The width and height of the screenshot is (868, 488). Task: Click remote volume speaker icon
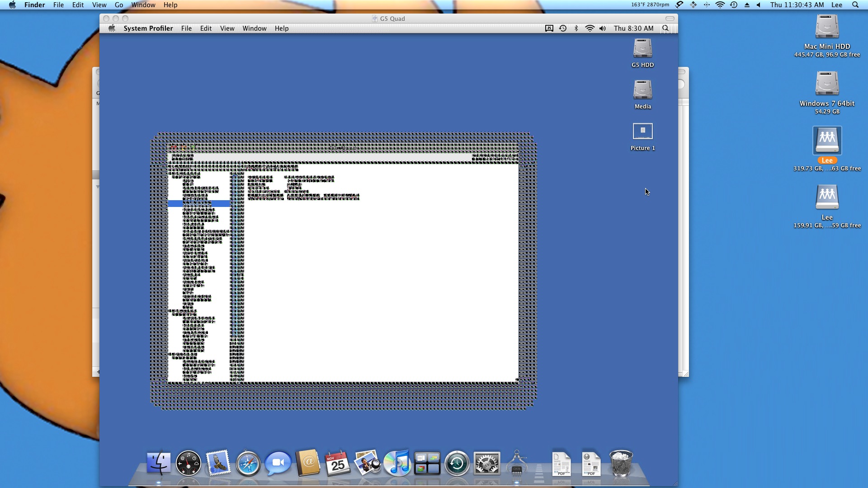click(x=603, y=28)
